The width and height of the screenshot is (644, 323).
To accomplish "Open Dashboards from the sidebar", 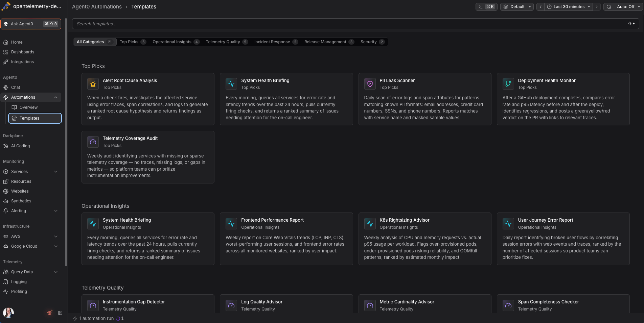I will click(x=22, y=52).
